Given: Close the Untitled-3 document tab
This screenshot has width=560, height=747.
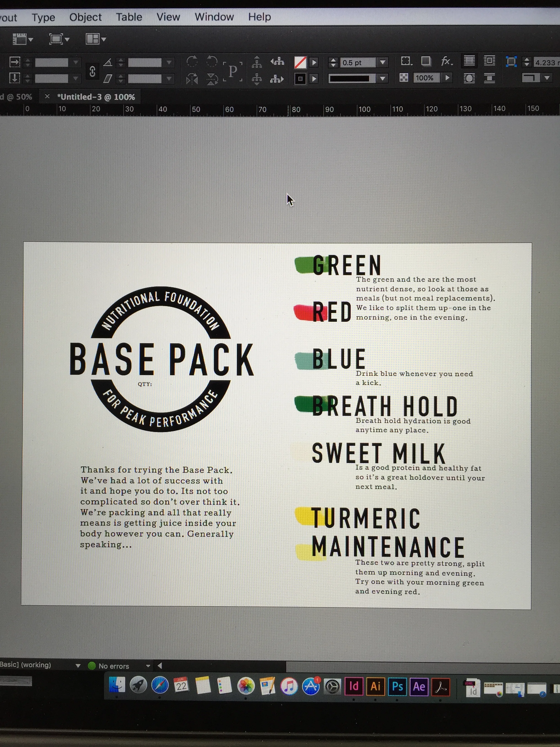Looking at the screenshot, I should (x=47, y=97).
